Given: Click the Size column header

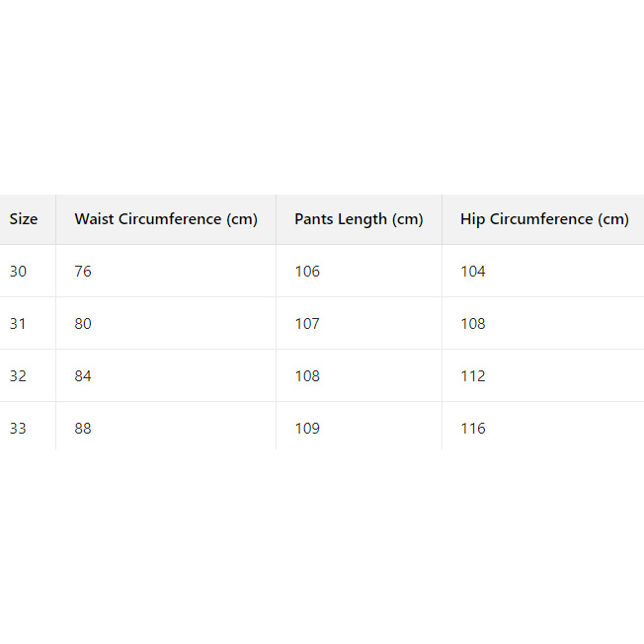Looking at the screenshot, I should click(x=24, y=219).
